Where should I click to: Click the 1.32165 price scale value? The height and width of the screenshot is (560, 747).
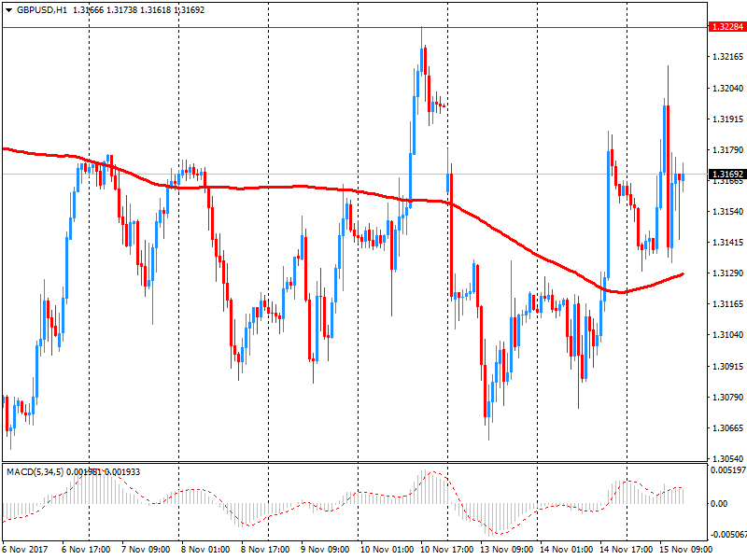[727, 57]
